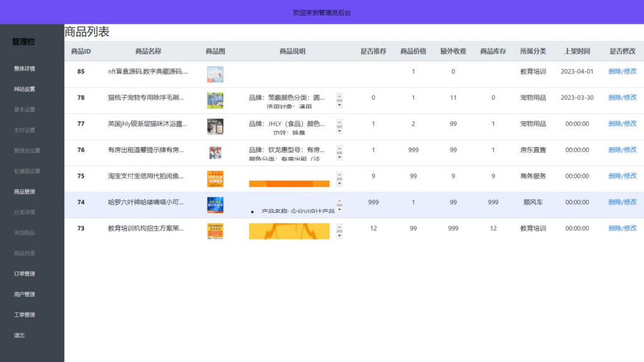Click 退出 to log out
This screenshot has width=644, height=362.
[x=19, y=335]
